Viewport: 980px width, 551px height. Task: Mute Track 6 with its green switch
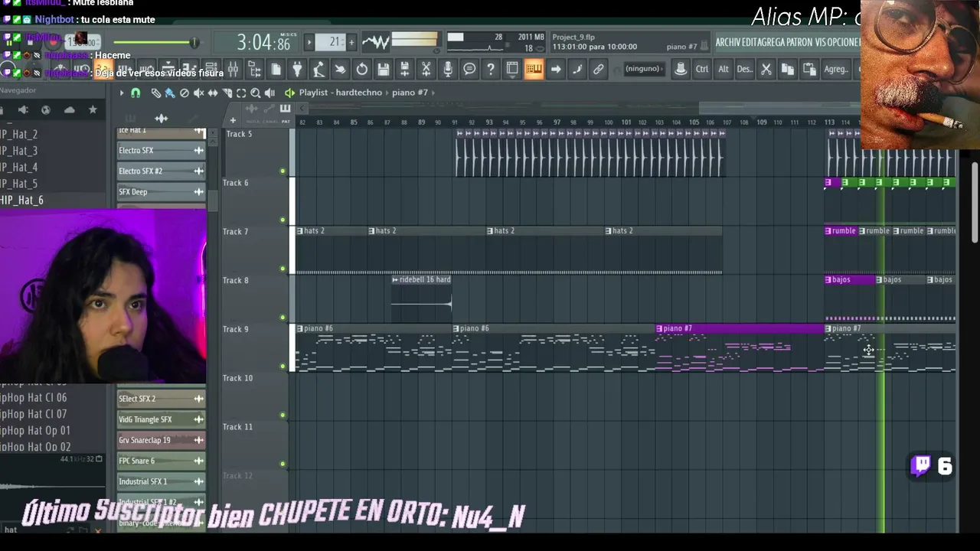pyautogui.click(x=283, y=220)
